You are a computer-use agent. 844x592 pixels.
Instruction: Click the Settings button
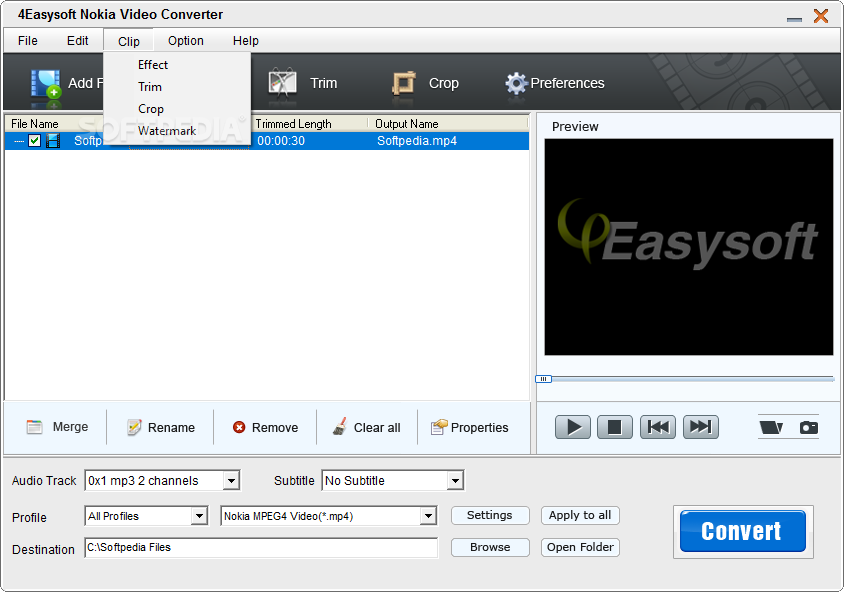(490, 516)
